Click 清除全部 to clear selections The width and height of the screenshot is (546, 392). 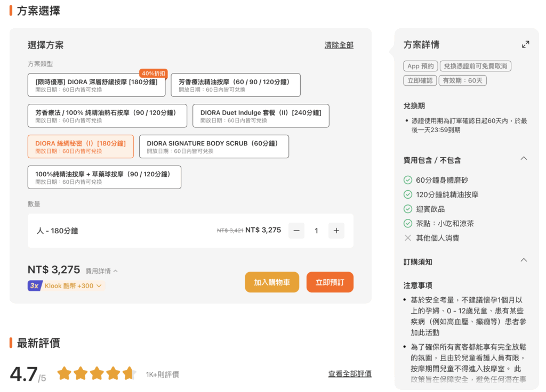[x=339, y=45]
